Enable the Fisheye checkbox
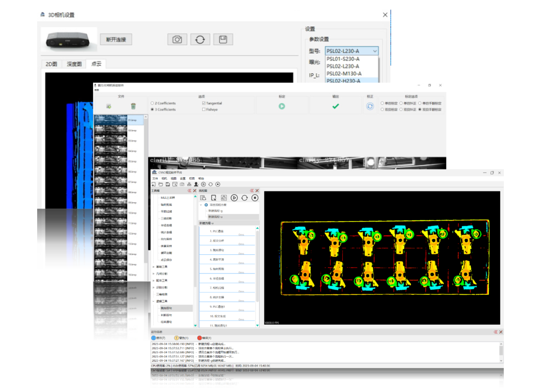This screenshot has height=392, width=535. tap(204, 110)
